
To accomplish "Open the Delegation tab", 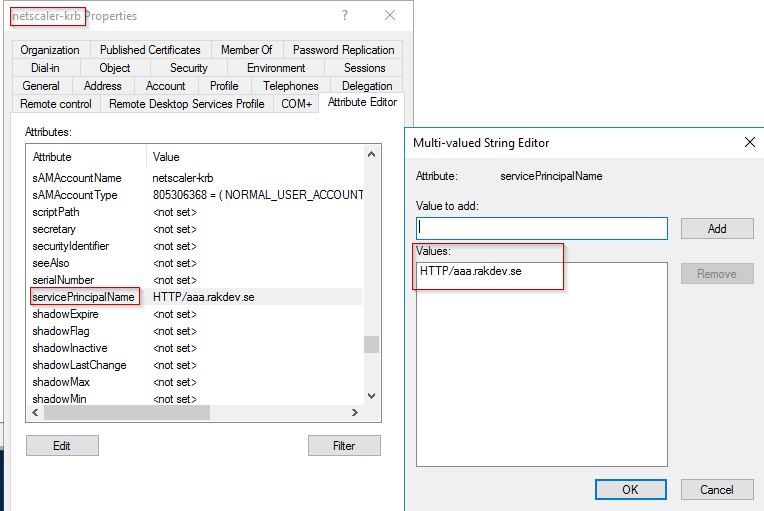I will tap(366, 86).
